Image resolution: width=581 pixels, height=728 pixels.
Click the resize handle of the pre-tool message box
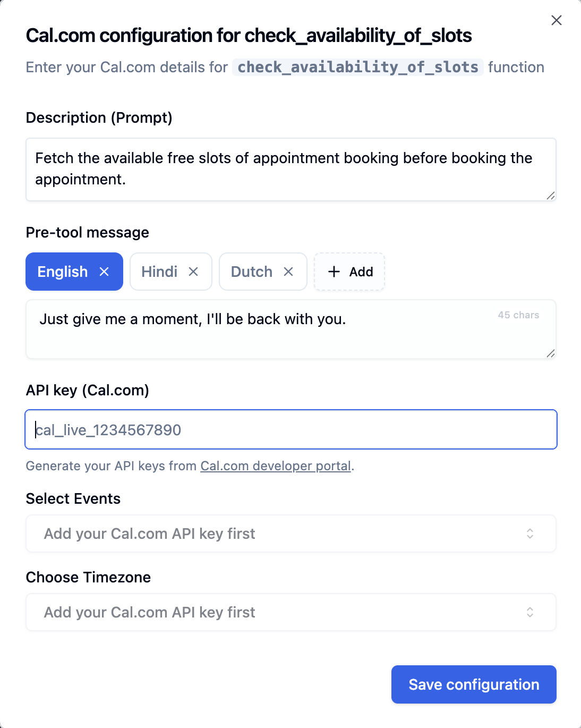[551, 353]
